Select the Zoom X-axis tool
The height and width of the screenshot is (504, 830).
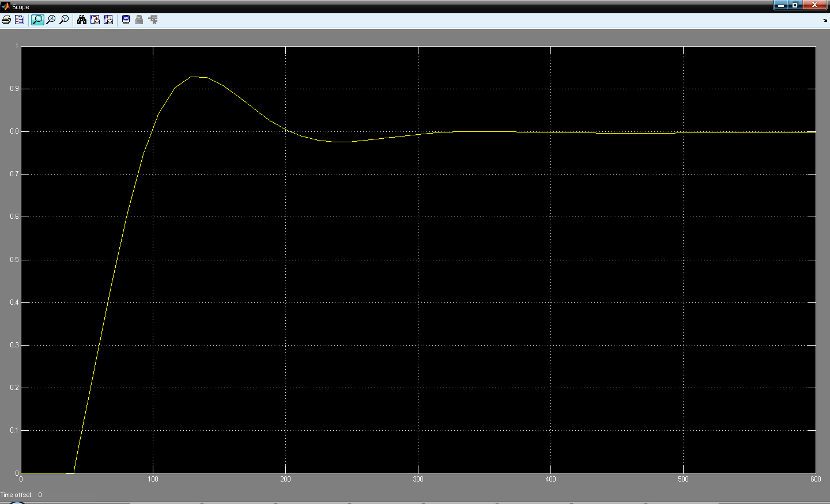(51, 20)
